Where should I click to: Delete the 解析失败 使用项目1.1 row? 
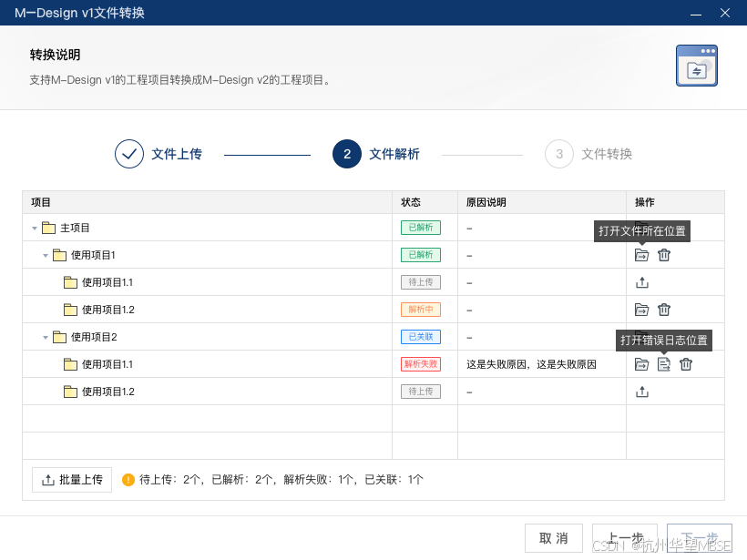pyautogui.click(x=686, y=364)
